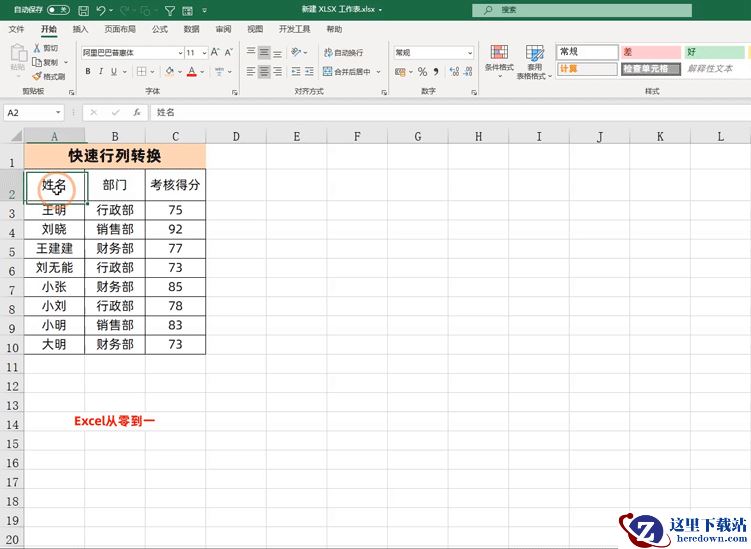Click the insert function fx icon
The image size is (751, 549).
tap(137, 113)
